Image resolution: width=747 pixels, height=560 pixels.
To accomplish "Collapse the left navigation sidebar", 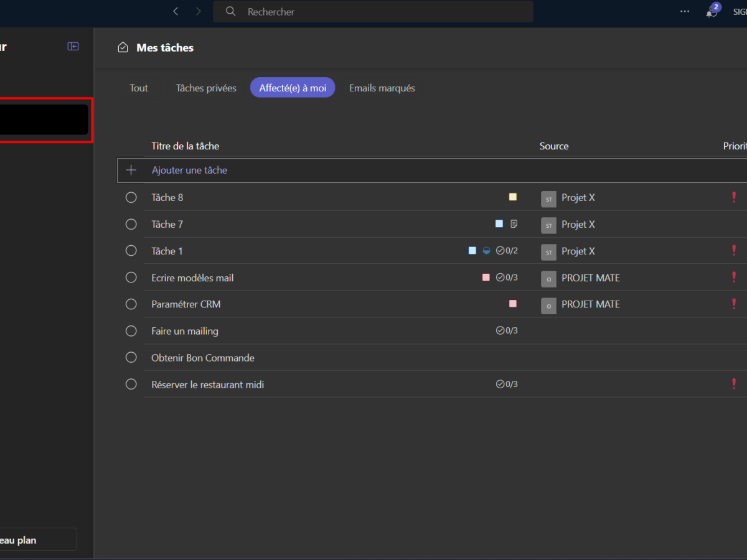I will point(73,47).
